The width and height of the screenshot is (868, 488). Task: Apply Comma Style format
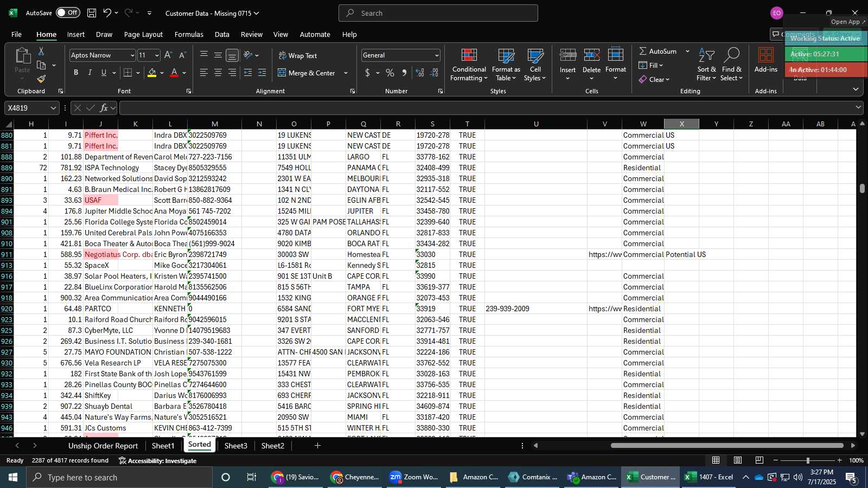point(404,73)
